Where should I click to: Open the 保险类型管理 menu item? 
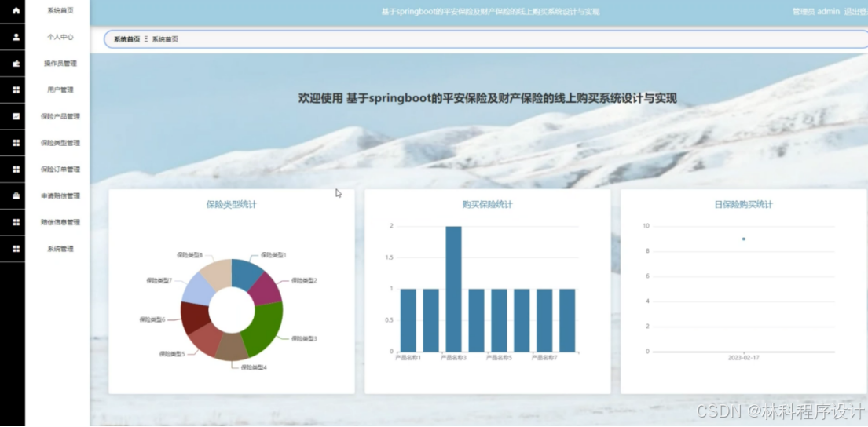[x=60, y=143]
